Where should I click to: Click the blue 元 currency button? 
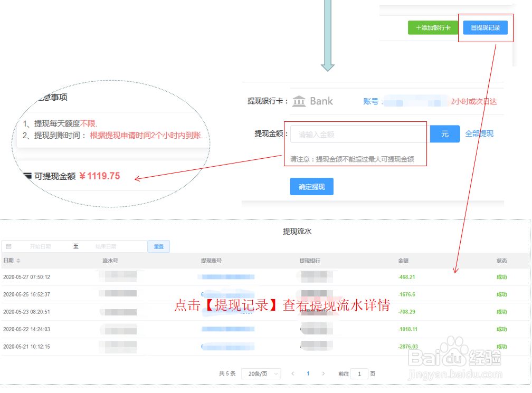coord(444,134)
